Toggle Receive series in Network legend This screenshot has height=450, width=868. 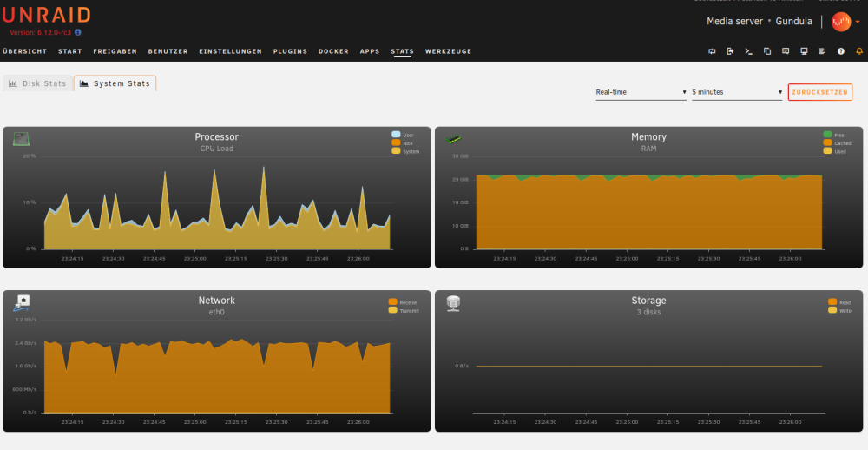pos(403,302)
